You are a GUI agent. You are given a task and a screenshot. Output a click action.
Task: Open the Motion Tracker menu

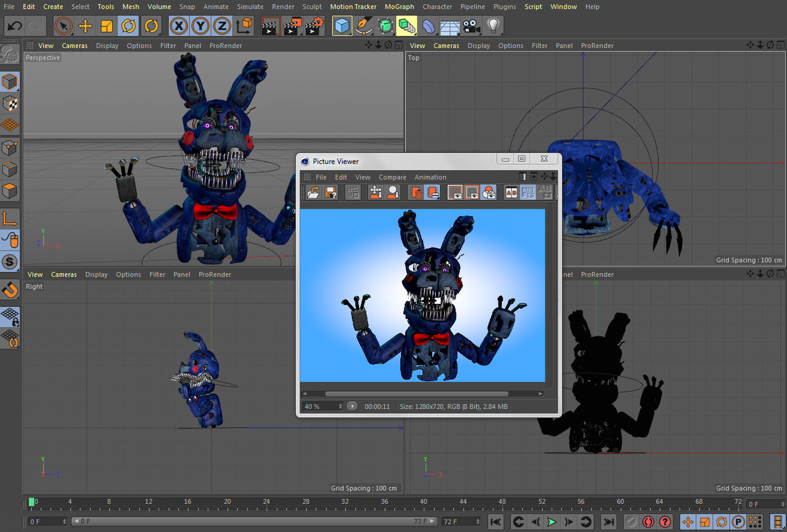[353, 7]
